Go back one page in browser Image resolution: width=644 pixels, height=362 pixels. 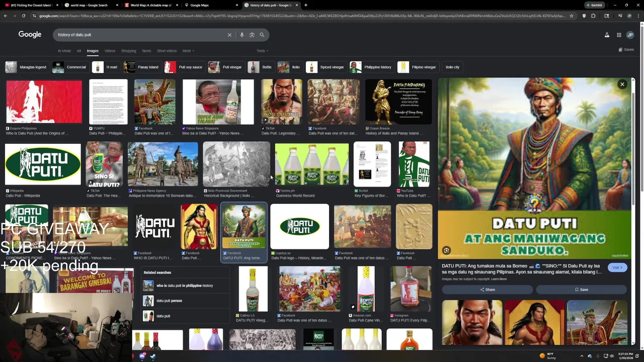pos(6,16)
